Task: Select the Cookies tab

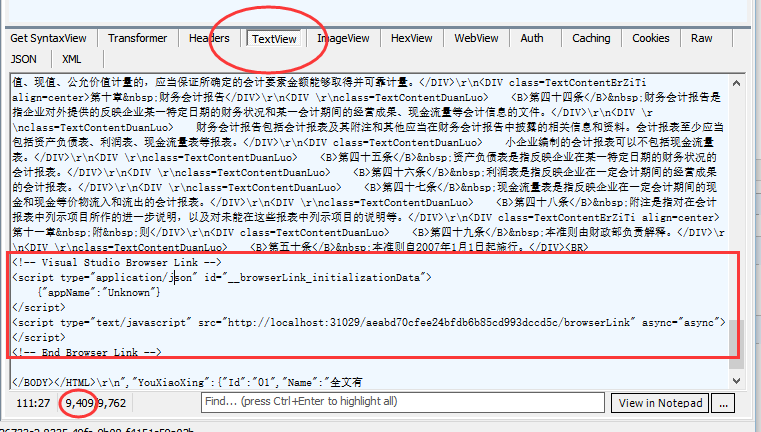Action: tap(651, 38)
